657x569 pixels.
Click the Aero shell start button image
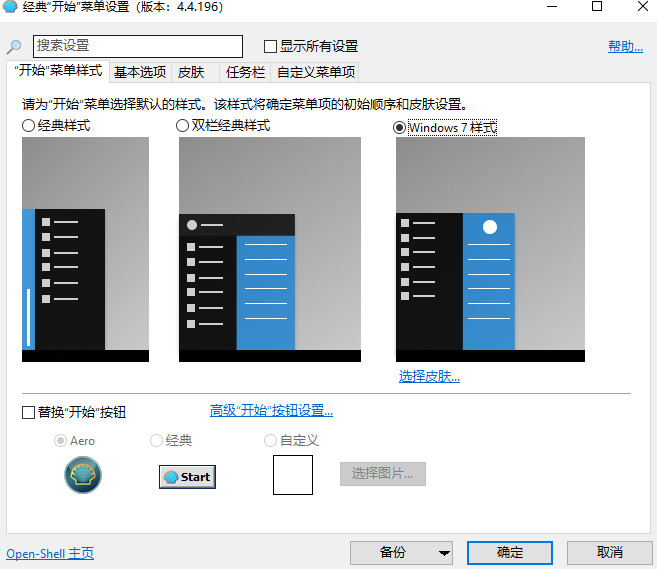[x=83, y=475]
